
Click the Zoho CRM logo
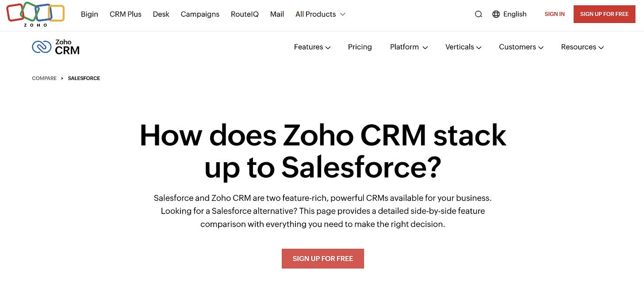pos(55,46)
